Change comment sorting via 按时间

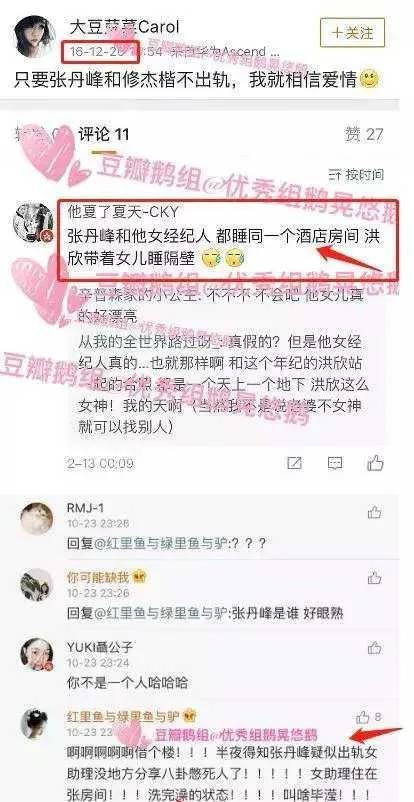pyautogui.click(x=356, y=175)
